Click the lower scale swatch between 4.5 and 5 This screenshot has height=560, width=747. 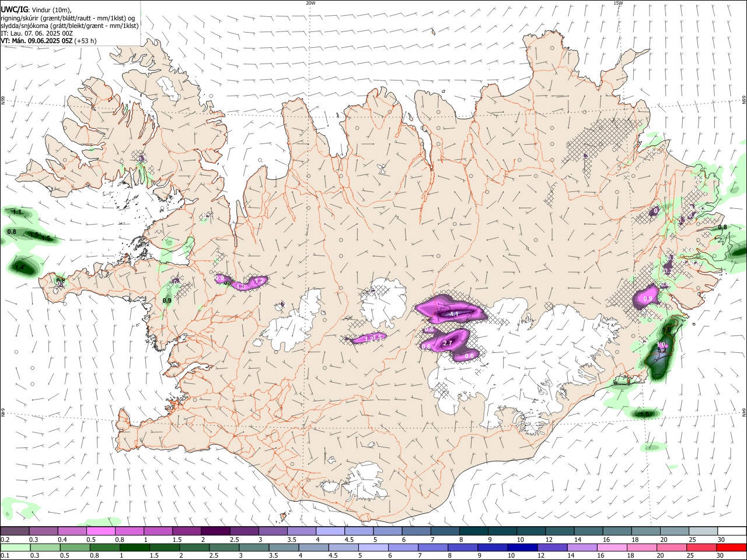click(343, 547)
